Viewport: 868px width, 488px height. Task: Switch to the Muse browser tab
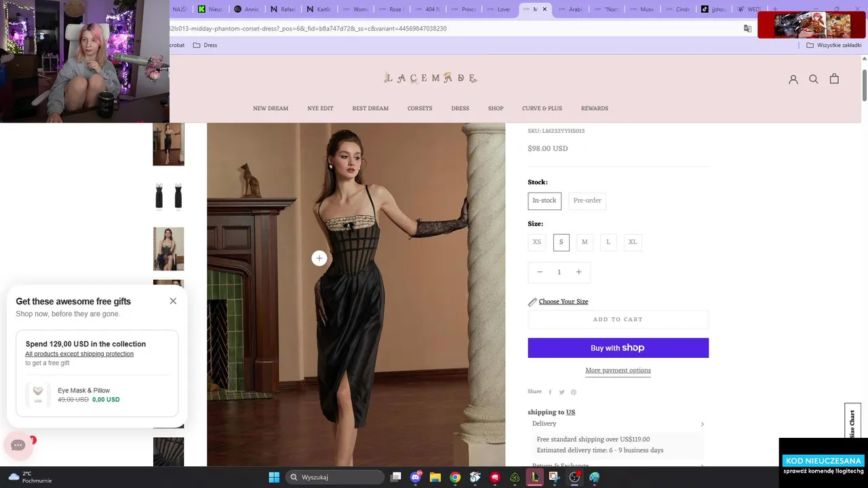point(642,9)
